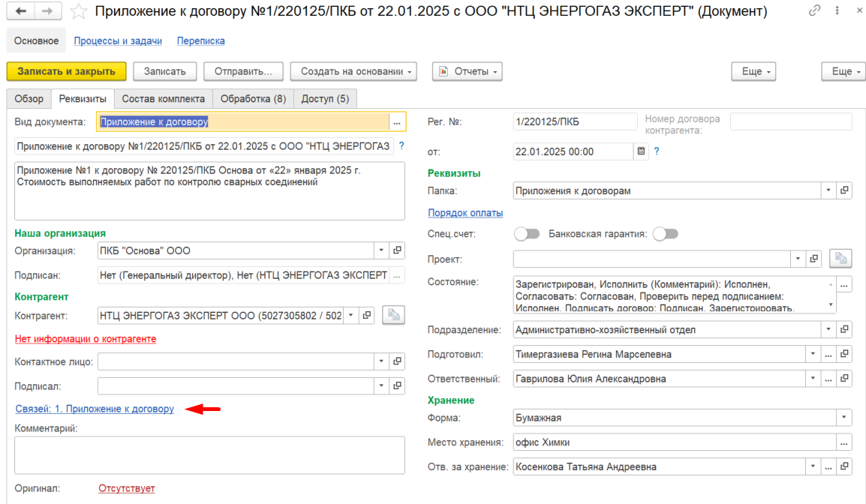Click the Отправить... button
The image size is (866, 504).
tap(243, 71)
